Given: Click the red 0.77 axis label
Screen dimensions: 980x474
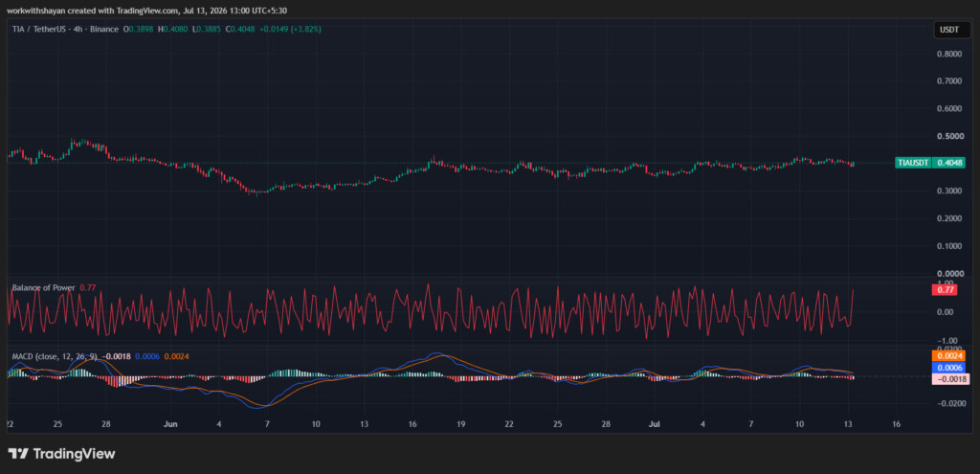Looking at the screenshot, I should tap(945, 289).
